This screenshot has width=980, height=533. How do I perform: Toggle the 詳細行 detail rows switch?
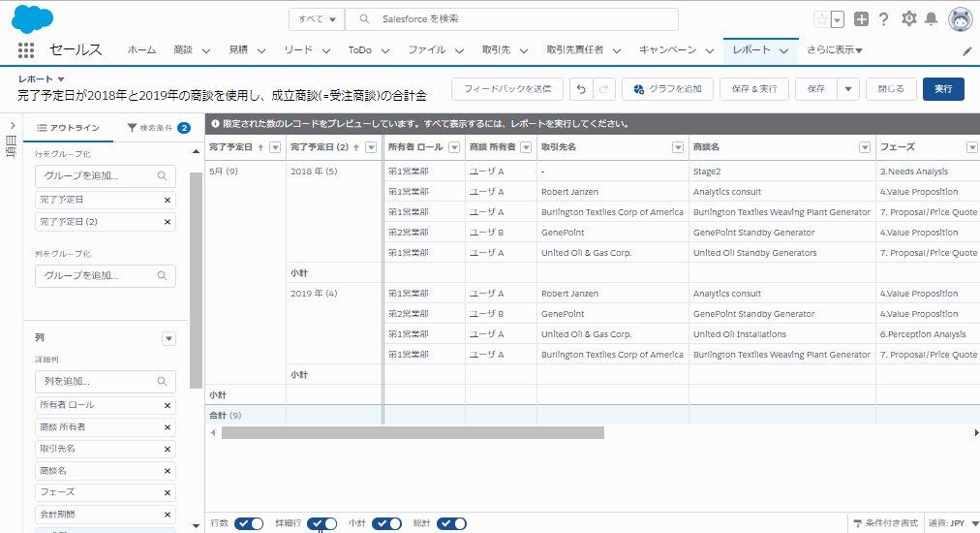pyautogui.click(x=322, y=523)
